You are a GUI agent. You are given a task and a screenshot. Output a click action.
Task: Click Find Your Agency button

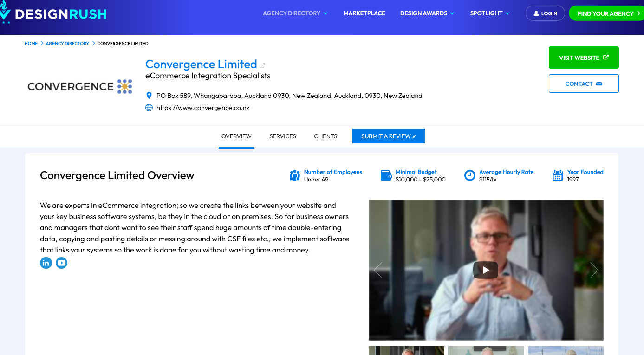coord(606,13)
